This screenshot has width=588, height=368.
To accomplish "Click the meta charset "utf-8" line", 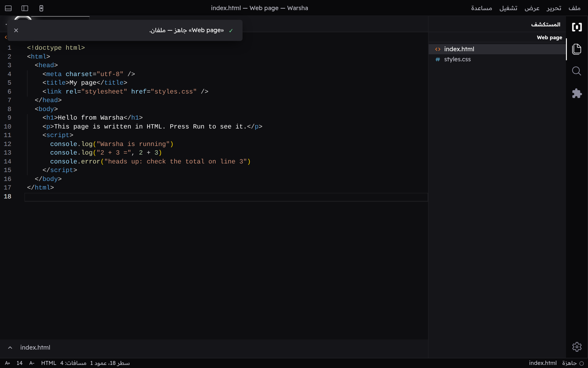I will [x=89, y=74].
